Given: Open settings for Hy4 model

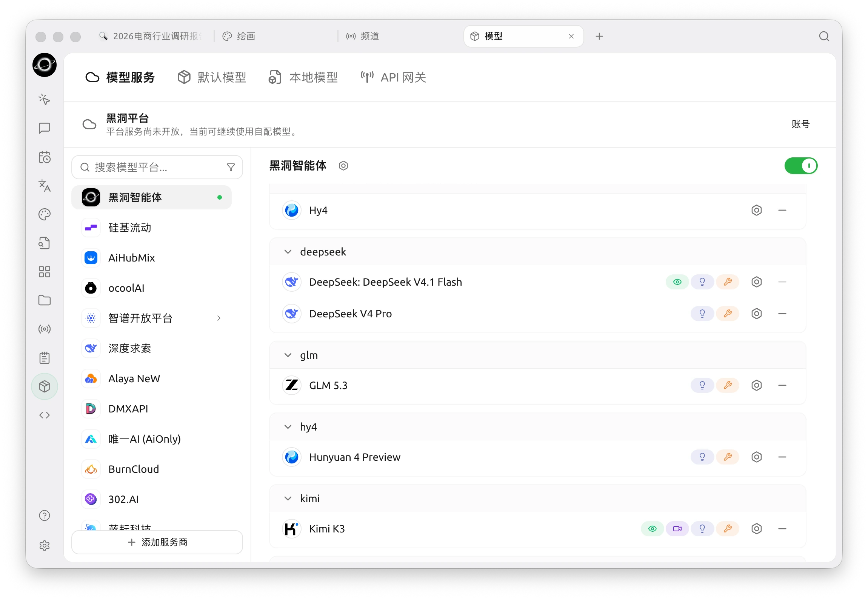Looking at the screenshot, I should point(757,210).
